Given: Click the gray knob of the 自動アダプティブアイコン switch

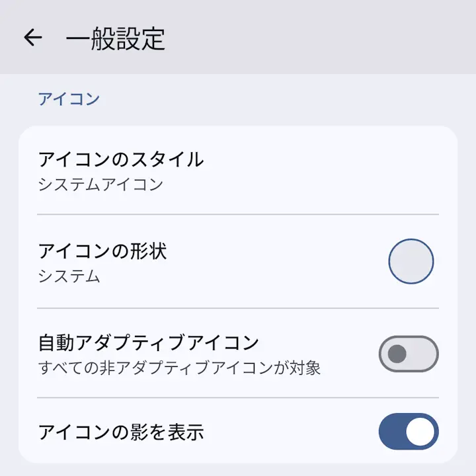Looking at the screenshot, I should pos(397,354).
